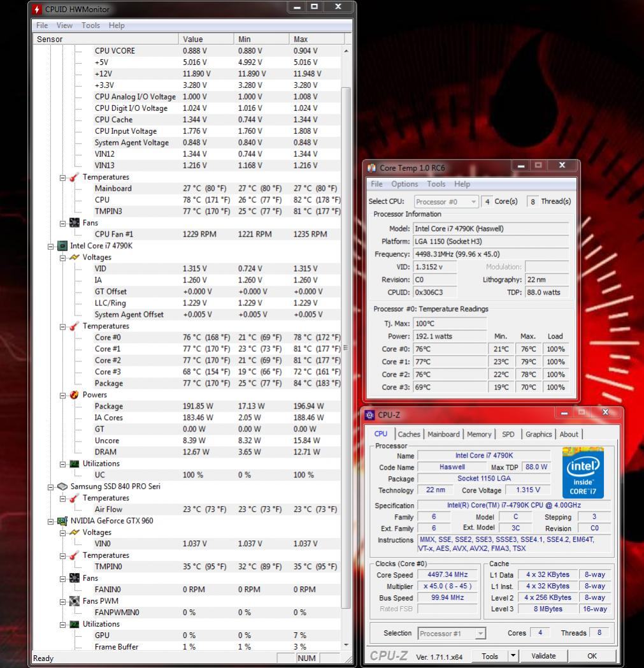Open HWMonitor View menu
The width and height of the screenshot is (644, 668).
click(x=64, y=25)
